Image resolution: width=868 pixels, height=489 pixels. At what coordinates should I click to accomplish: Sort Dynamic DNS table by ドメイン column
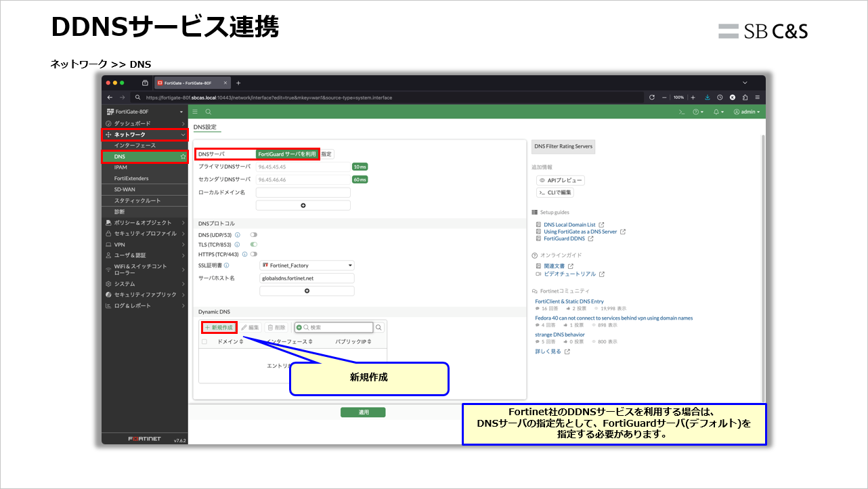(230, 342)
